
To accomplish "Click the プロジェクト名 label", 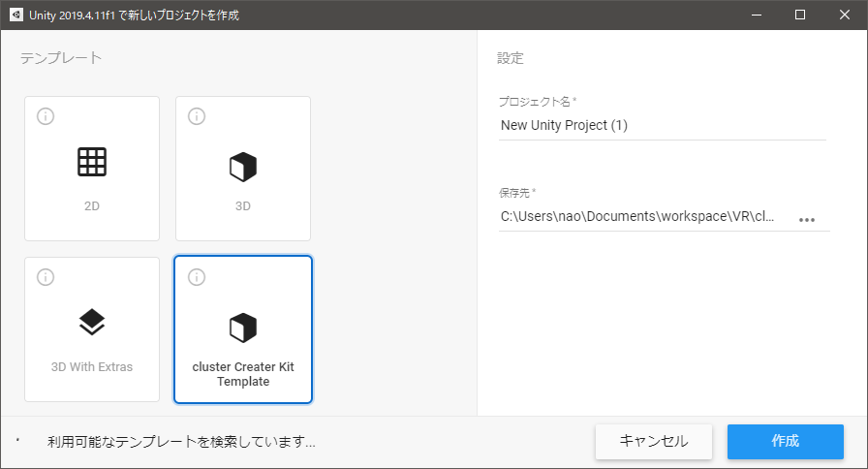I will click(x=538, y=102).
